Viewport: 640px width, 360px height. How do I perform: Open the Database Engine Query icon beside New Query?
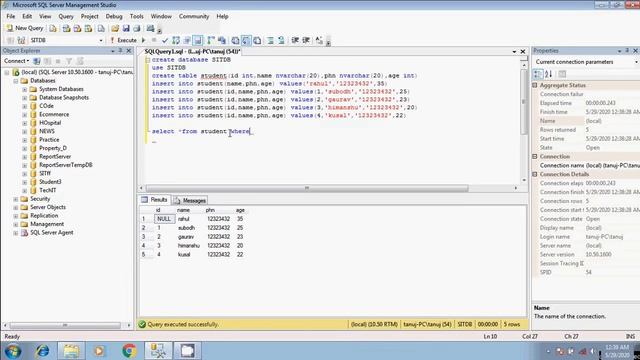[53, 28]
